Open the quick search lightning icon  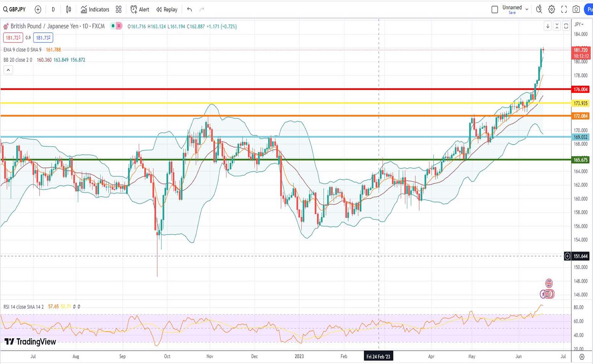(539, 10)
